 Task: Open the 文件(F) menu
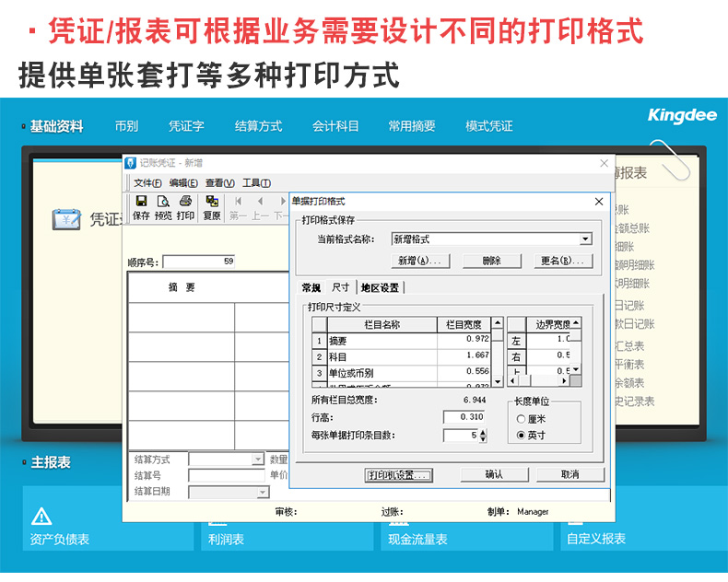tap(147, 183)
